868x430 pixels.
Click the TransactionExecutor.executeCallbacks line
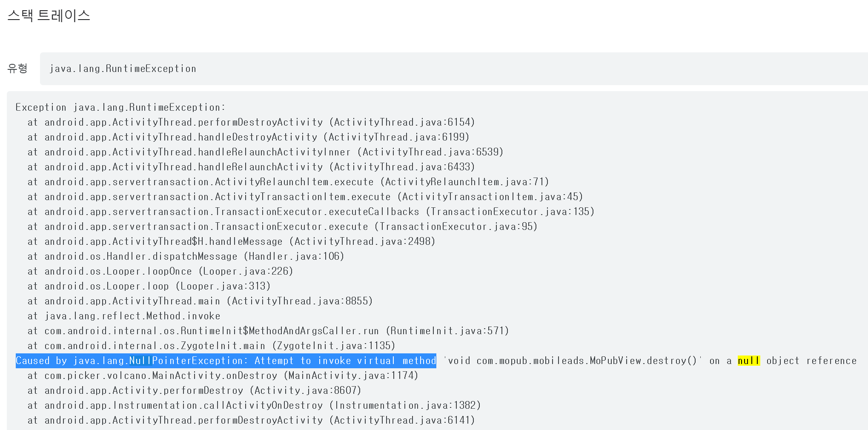(x=311, y=212)
